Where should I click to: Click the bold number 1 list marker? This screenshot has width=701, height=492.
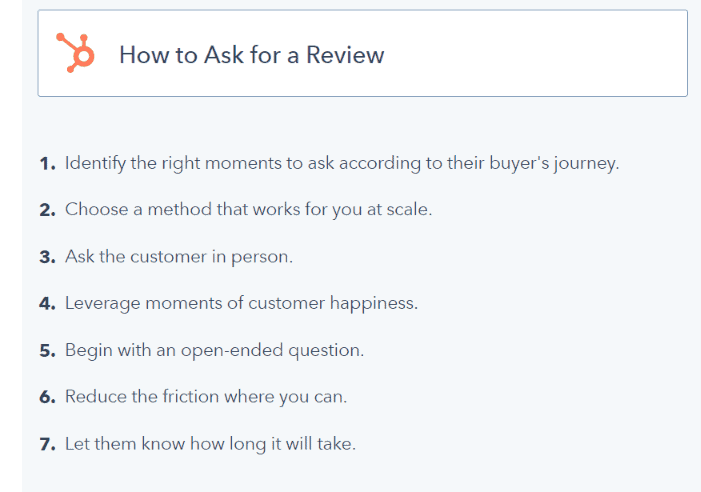[47, 164]
